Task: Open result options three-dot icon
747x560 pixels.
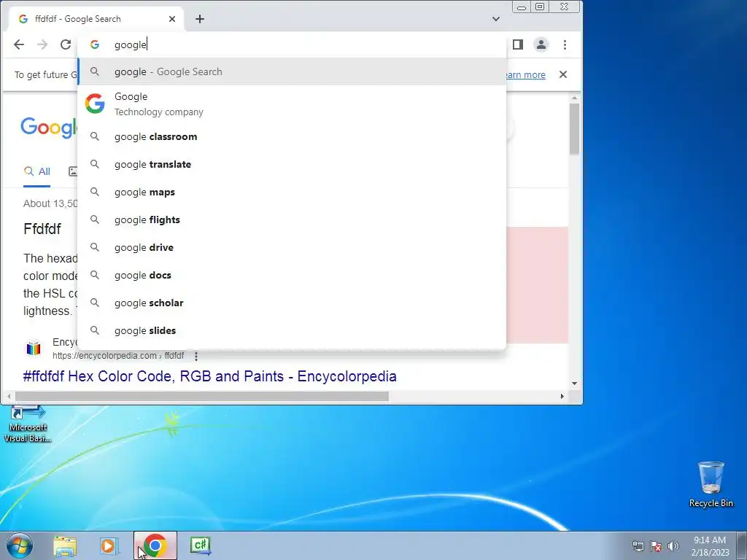Action: 196,356
